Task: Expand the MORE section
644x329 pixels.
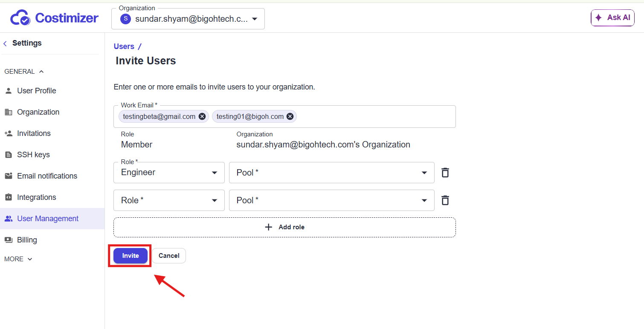Action: click(x=18, y=259)
